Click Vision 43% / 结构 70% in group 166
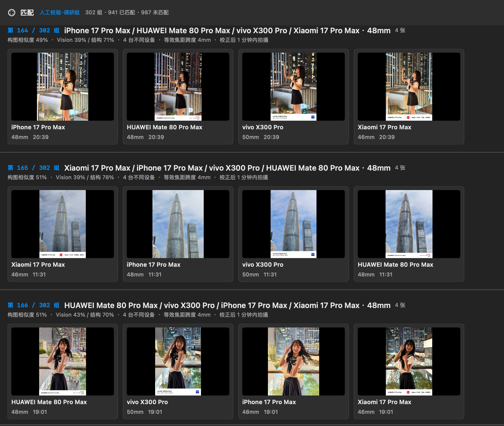Screen dimensions: 504x426 tap(85, 315)
